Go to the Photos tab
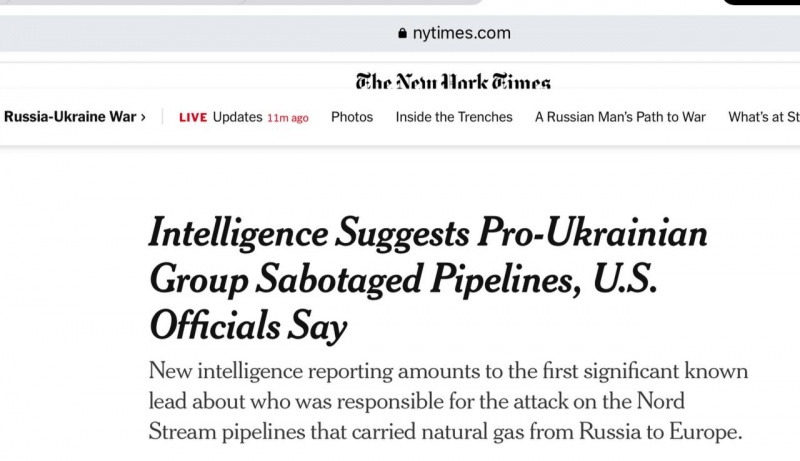The width and height of the screenshot is (800, 461). 352,117
